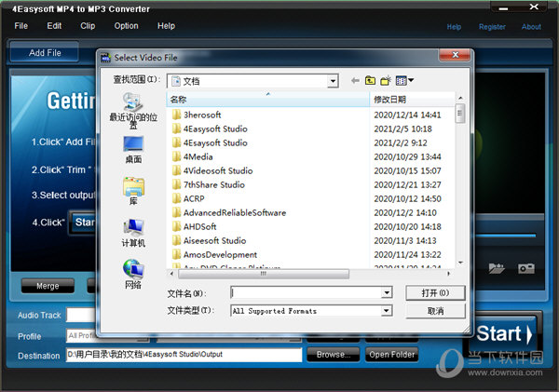Click the 4Media folder icon
The width and height of the screenshot is (559, 392).
pos(176,156)
